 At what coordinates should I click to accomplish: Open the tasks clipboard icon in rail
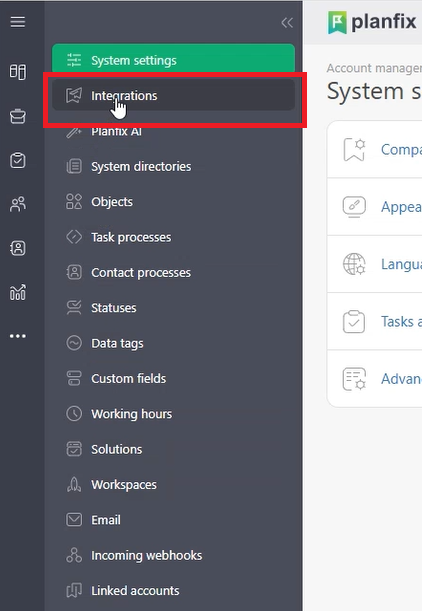pos(18,160)
